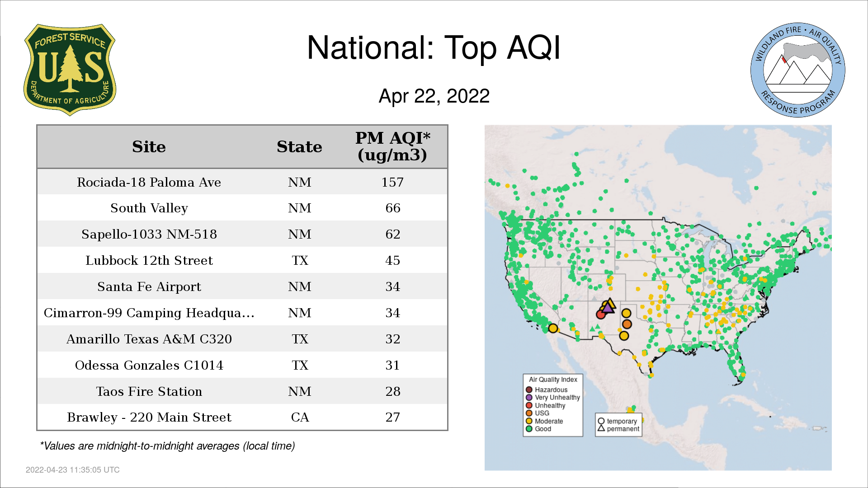
Task: Click the Rociada-18 Paloma Ave site row
Action: [x=242, y=182]
